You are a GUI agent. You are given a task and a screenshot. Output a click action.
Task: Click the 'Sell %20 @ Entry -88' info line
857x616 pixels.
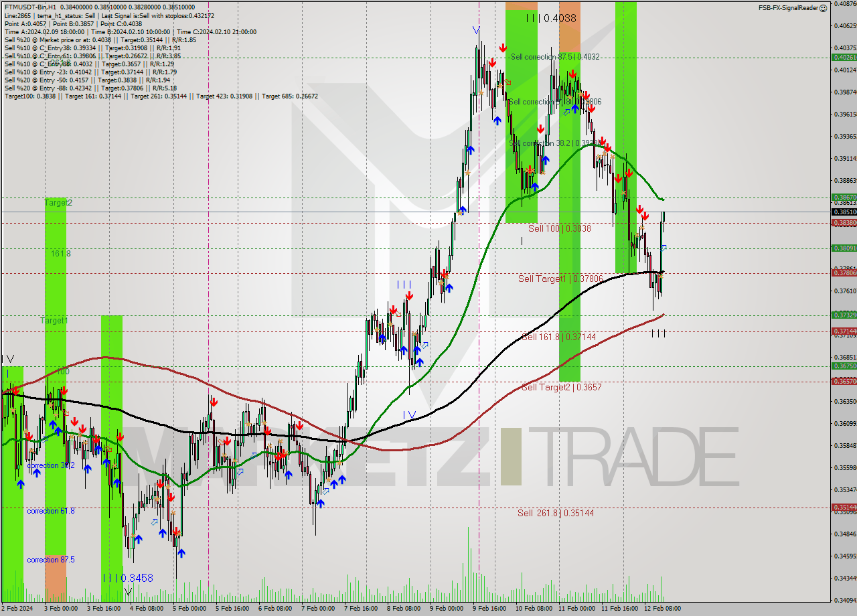click(x=90, y=88)
